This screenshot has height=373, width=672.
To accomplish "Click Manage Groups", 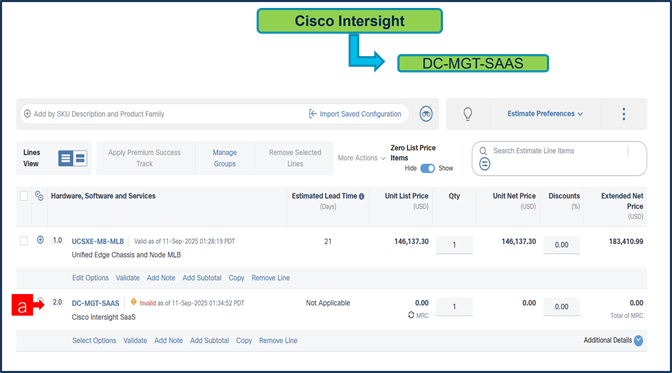I will click(225, 158).
